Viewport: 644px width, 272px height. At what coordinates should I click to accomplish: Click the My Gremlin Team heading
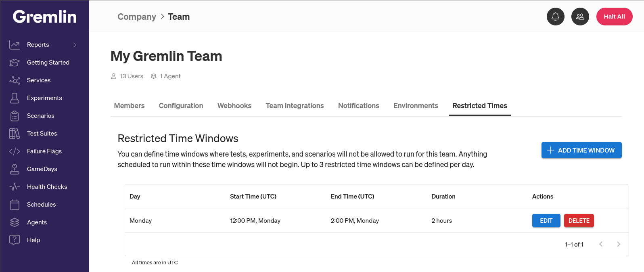(x=166, y=56)
